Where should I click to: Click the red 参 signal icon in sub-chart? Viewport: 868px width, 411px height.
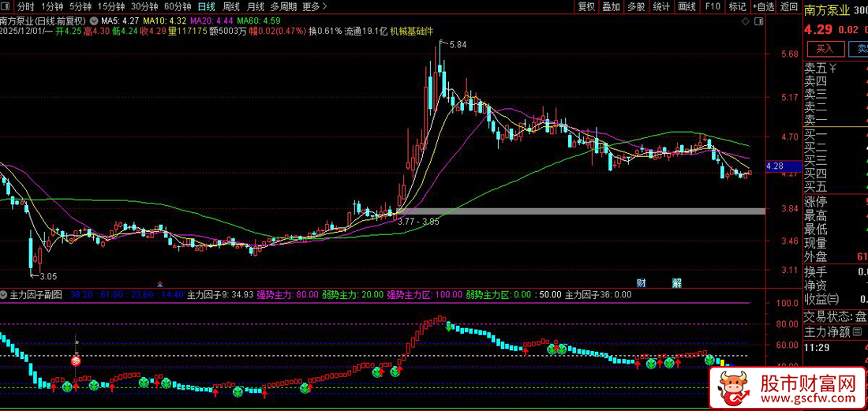coord(77,361)
